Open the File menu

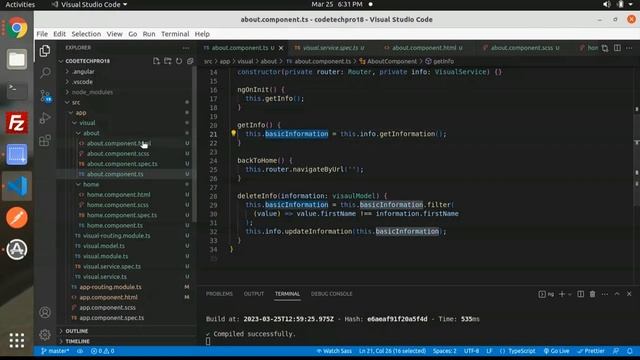click(42, 34)
